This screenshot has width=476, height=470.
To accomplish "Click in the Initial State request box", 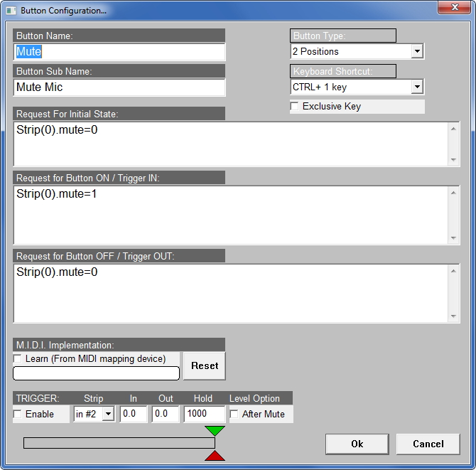I will click(231, 144).
